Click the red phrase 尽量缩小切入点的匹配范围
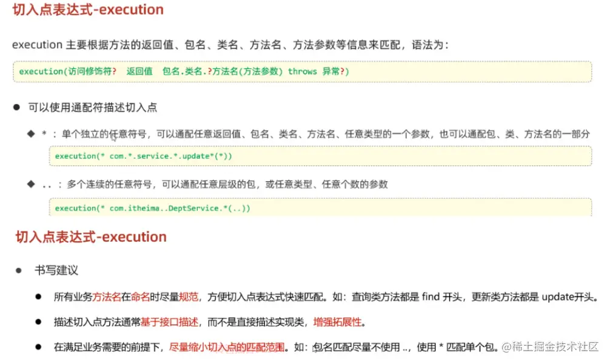Screen dimensions: 610x364 click(227, 347)
